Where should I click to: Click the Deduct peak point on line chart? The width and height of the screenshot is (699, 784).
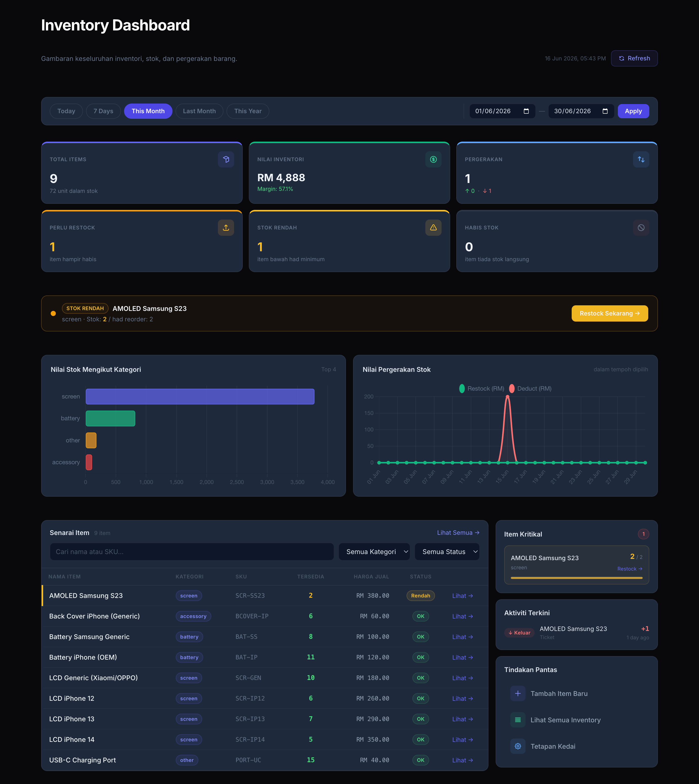click(507, 397)
